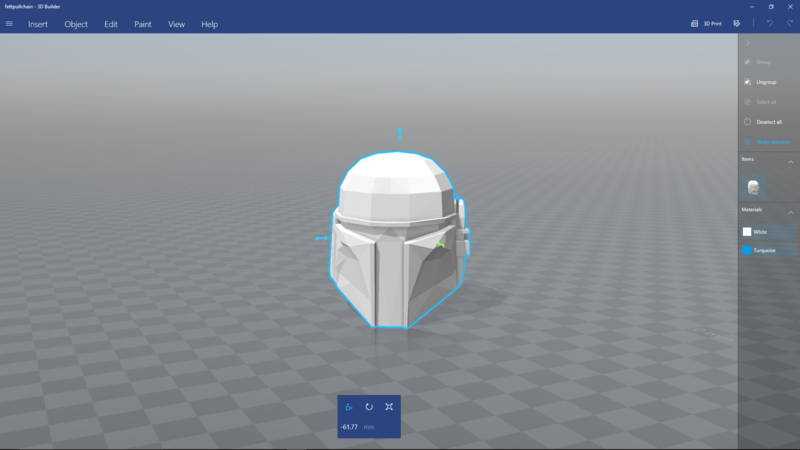Toggle Sticky selection
This screenshot has width=800, height=450.
click(x=767, y=142)
